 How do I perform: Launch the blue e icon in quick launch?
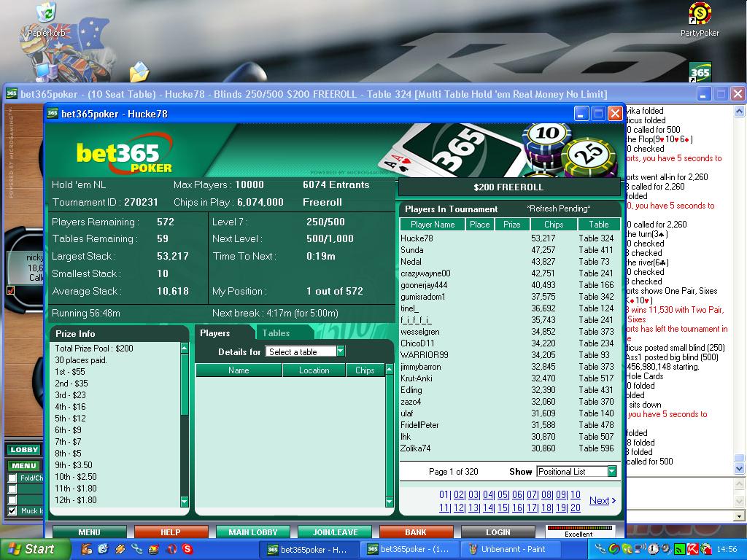104,549
